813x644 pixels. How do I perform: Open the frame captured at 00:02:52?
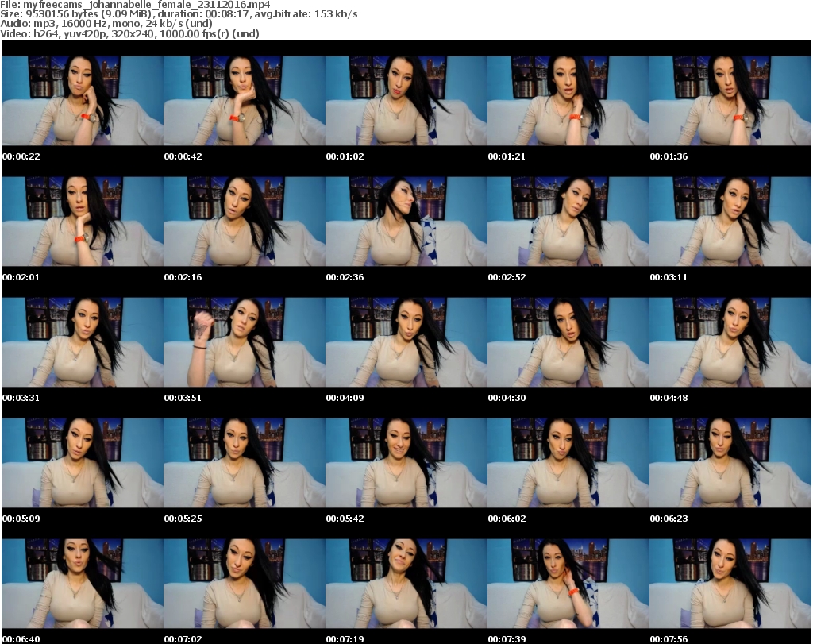pos(568,222)
